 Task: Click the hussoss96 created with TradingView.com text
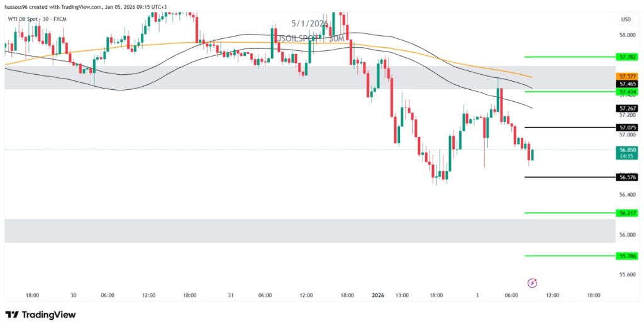pyautogui.click(x=87, y=7)
